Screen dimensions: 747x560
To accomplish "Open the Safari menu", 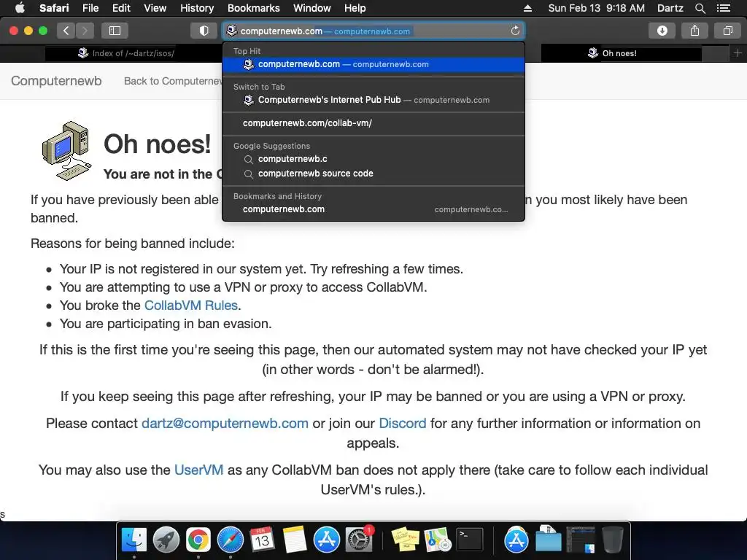I will [54, 8].
